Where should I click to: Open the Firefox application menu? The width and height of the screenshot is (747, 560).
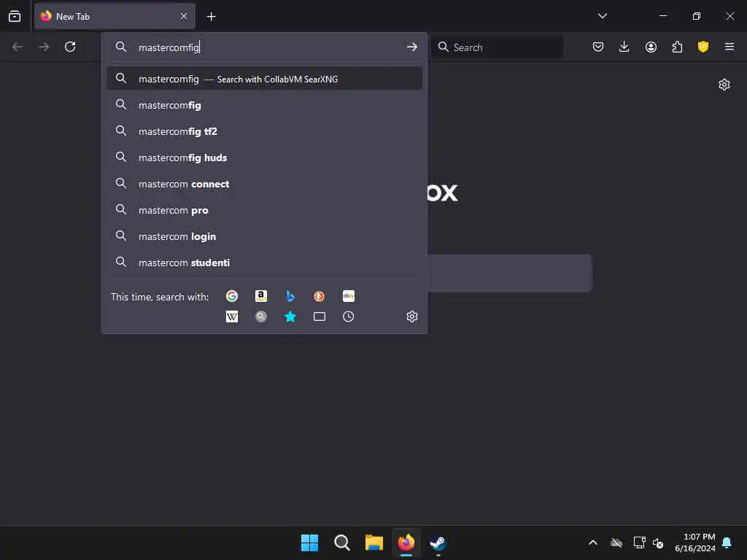point(729,47)
